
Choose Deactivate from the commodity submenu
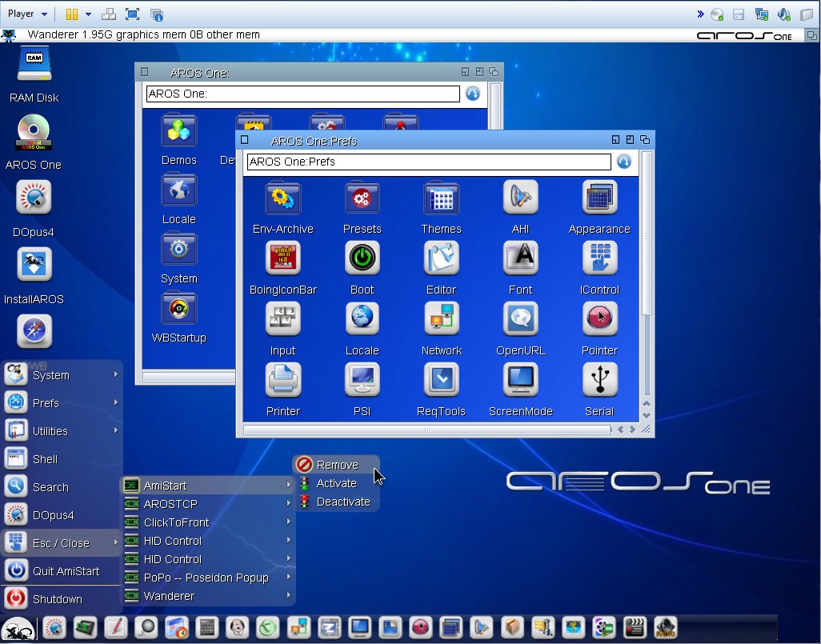pyautogui.click(x=342, y=502)
